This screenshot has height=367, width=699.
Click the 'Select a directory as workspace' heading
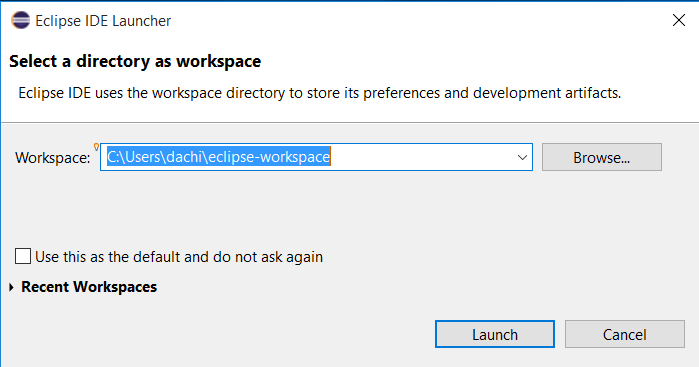[x=135, y=62]
